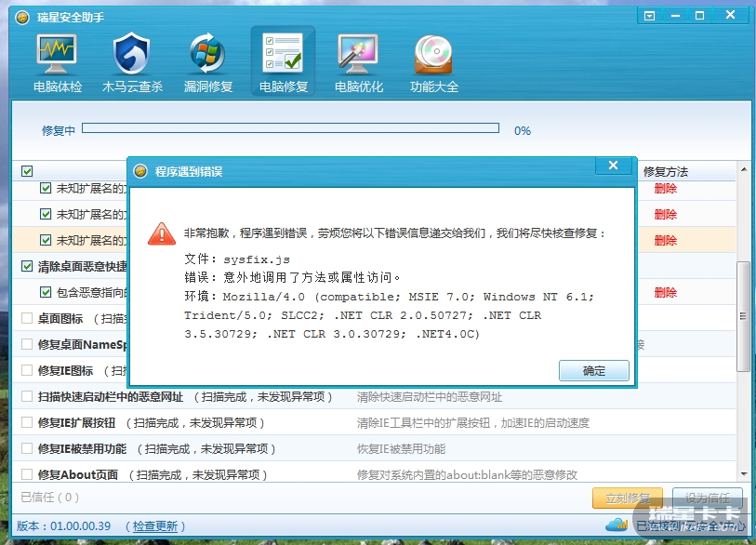756x545 pixels.
Task: Select the 电脑修复 repair tab
Action: pos(283,61)
